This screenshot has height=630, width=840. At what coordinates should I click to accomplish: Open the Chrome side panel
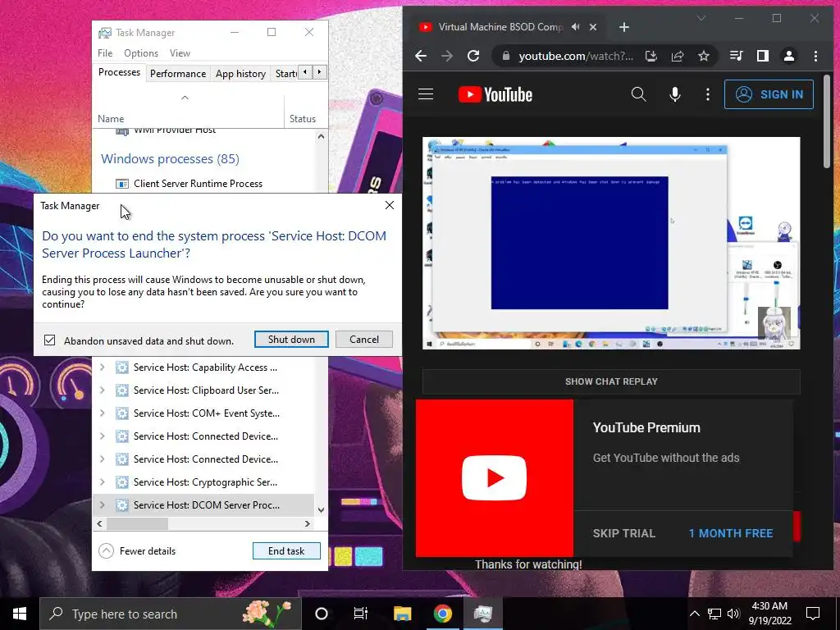point(762,57)
